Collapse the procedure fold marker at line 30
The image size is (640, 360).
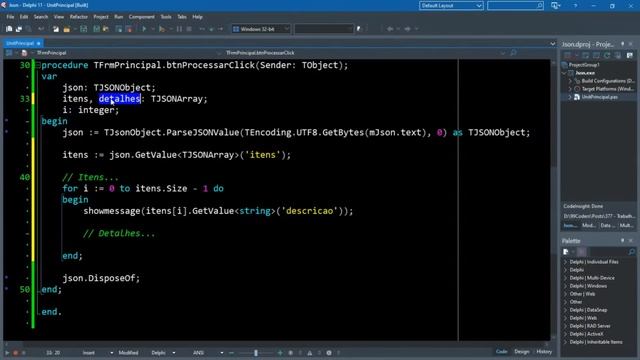(x=38, y=65)
